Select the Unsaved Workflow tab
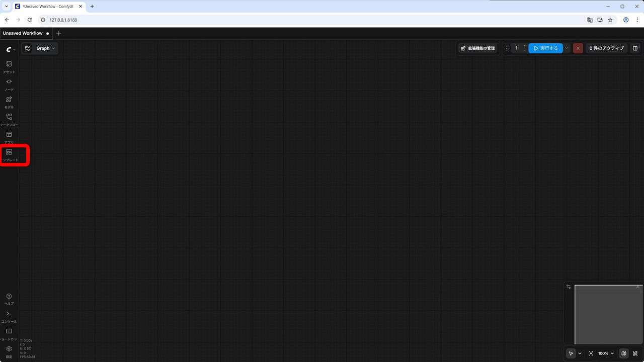 click(x=23, y=33)
